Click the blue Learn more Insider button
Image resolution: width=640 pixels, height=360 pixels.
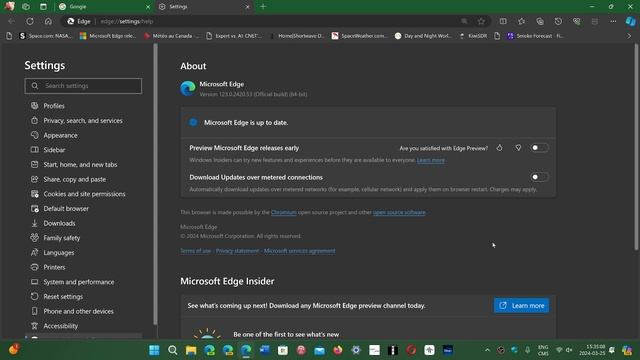point(521,305)
